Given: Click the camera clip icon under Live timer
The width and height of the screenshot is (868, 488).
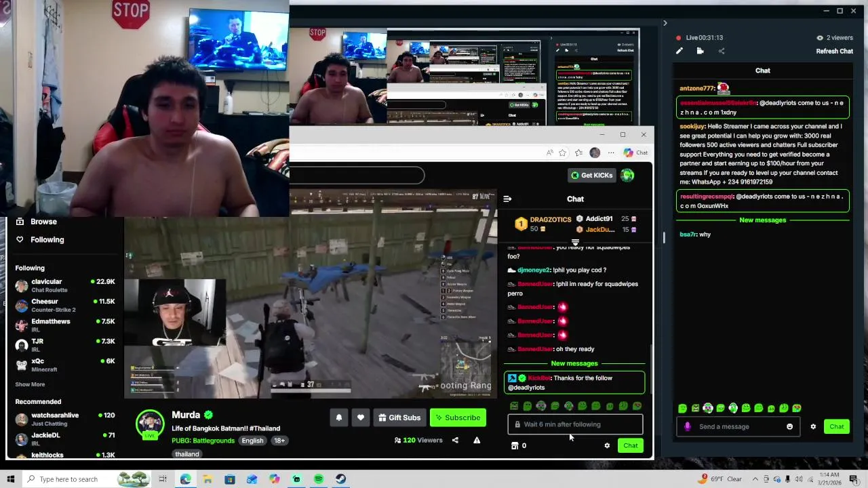Looking at the screenshot, I should click(x=700, y=51).
